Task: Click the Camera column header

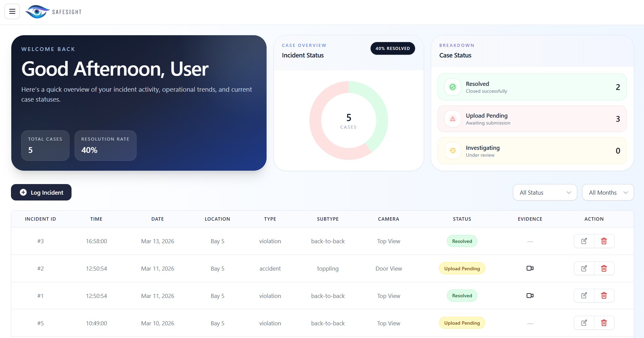Action: pyautogui.click(x=389, y=219)
